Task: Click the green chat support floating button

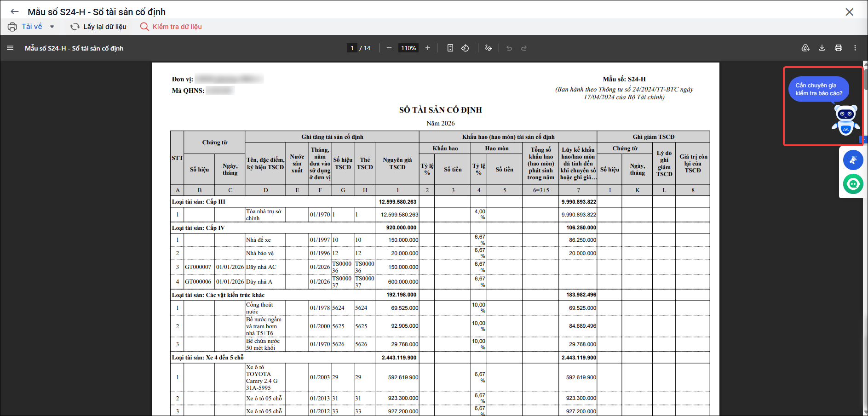Action: tap(853, 184)
